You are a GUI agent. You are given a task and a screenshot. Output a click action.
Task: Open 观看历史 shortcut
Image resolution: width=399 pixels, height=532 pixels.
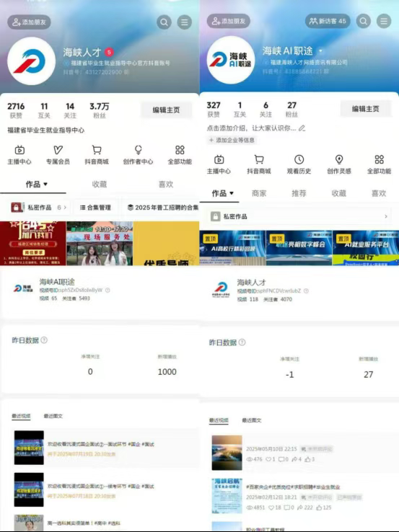[299, 164]
